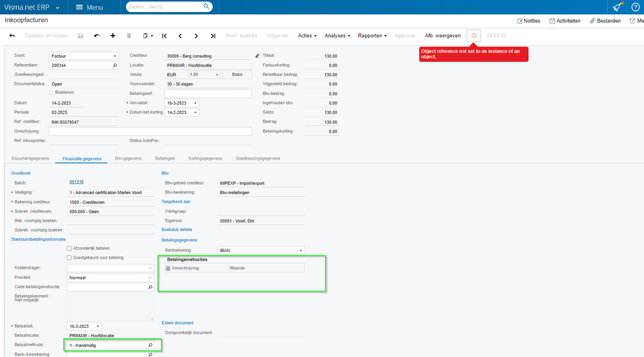This screenshot has height=357, width=644.
Task: Expand the Bankrekening IBAN dropdown
Action: tap(300, 250)
